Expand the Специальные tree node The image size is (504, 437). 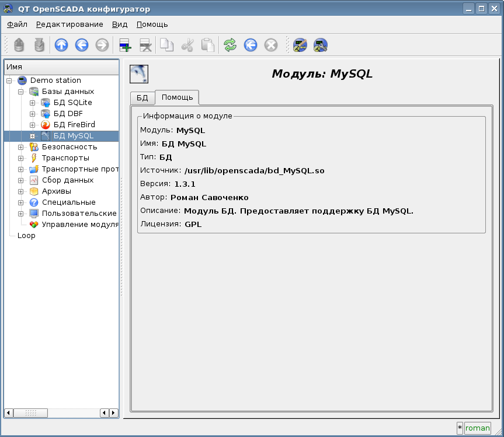click(20, 202)
